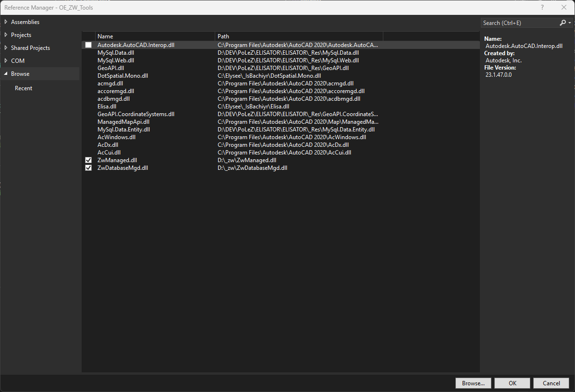
Task: Select the AcCui.dll row
Action: coord(281,153)
